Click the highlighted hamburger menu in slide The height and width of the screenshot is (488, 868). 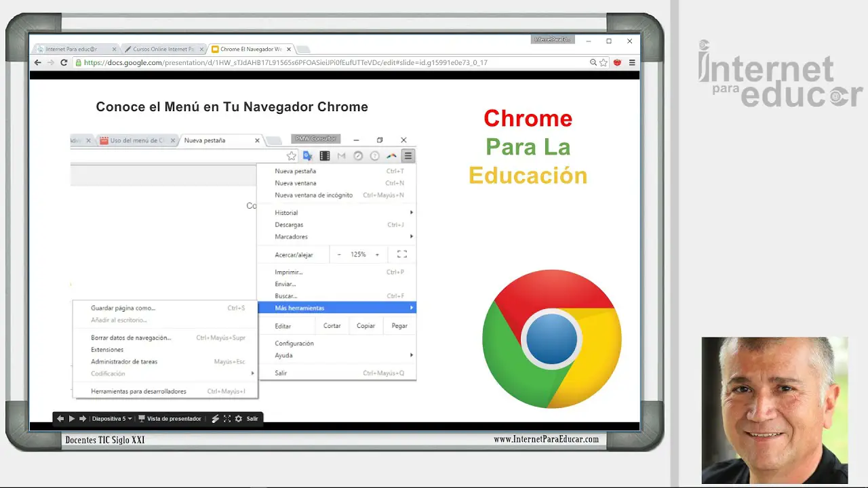tap(408, 156)
